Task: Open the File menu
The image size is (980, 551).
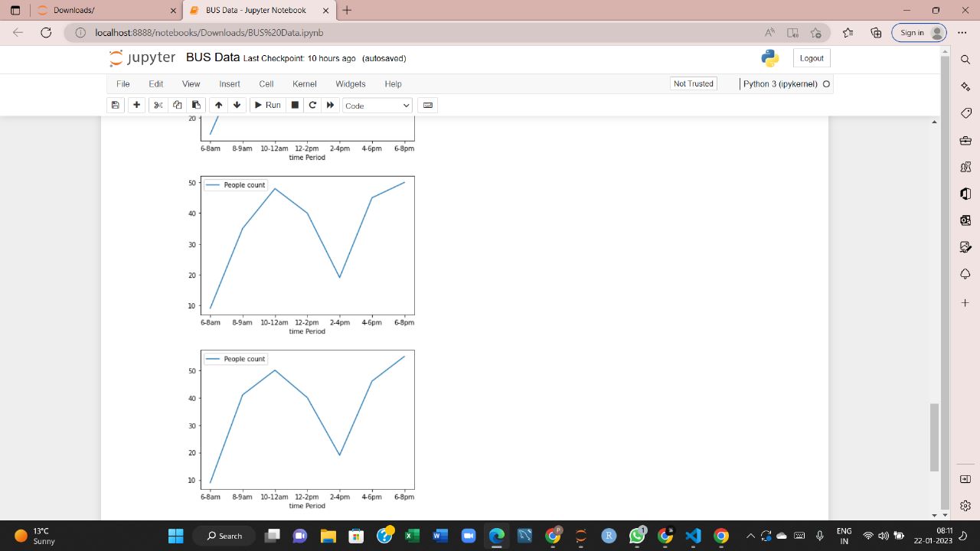Action: tap(123, 84)
